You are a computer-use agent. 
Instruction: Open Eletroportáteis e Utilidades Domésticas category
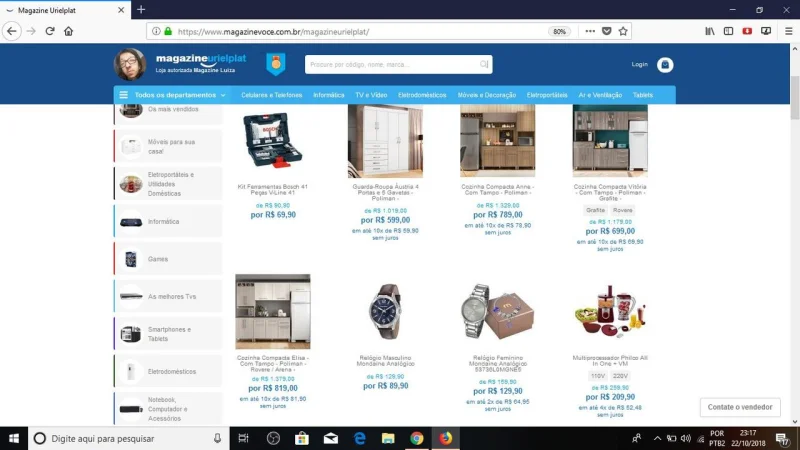pos(168,184)
